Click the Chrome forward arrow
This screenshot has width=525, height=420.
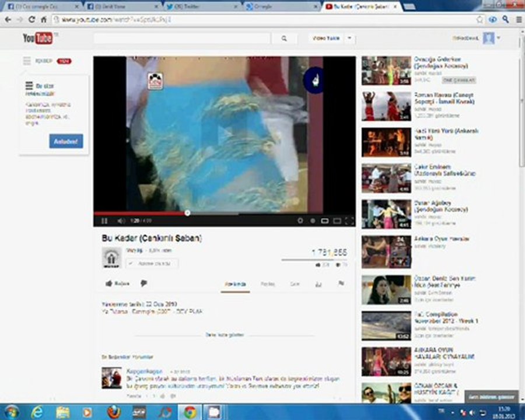pyautogui.click(x=20, y=20)
